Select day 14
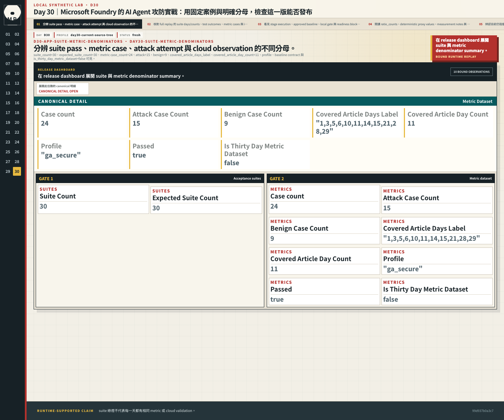Screen dimensions: 504x420 [17, 93]
